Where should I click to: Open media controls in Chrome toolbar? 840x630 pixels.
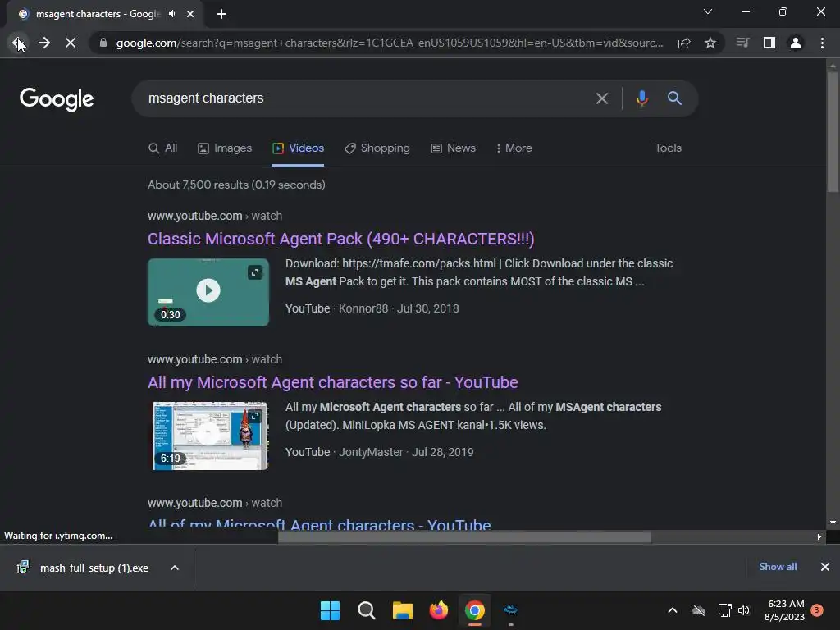point(742,43)
